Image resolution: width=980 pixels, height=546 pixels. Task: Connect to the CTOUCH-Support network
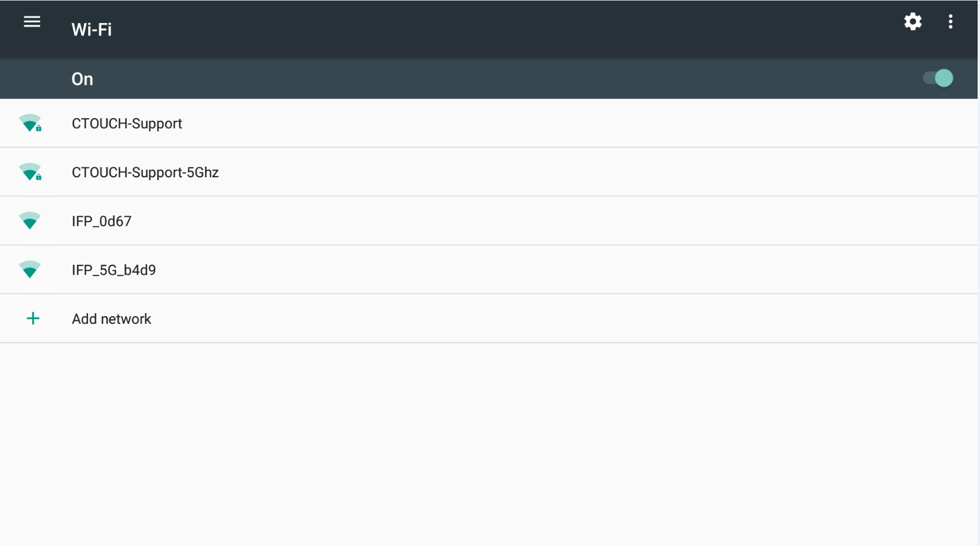pyautogui.click(x=126, y=123)
